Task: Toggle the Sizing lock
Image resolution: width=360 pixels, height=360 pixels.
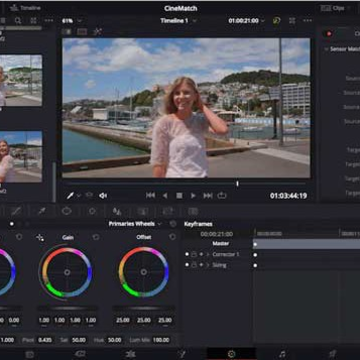Action: [194, 265]
